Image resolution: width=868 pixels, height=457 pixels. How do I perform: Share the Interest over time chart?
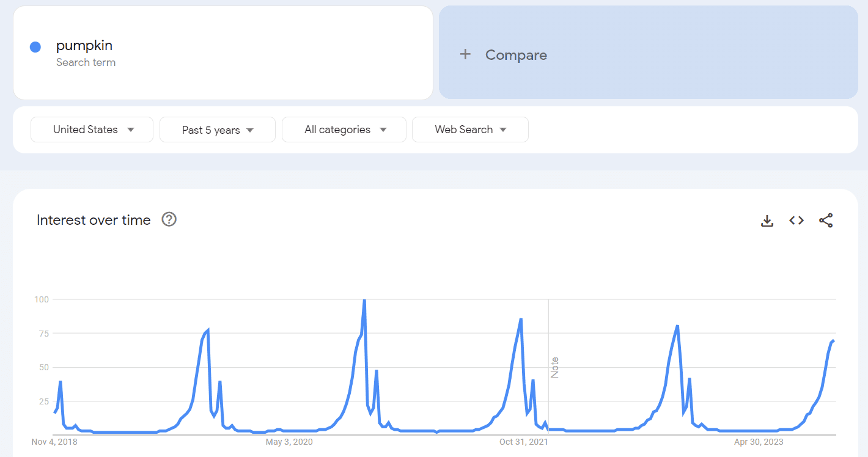826,221
